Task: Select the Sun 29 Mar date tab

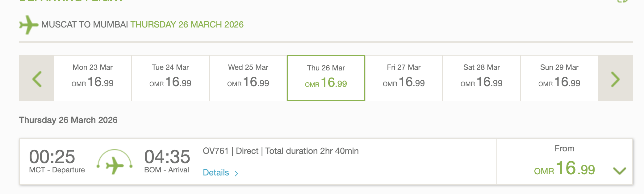Action: click(x=559, y=78)
